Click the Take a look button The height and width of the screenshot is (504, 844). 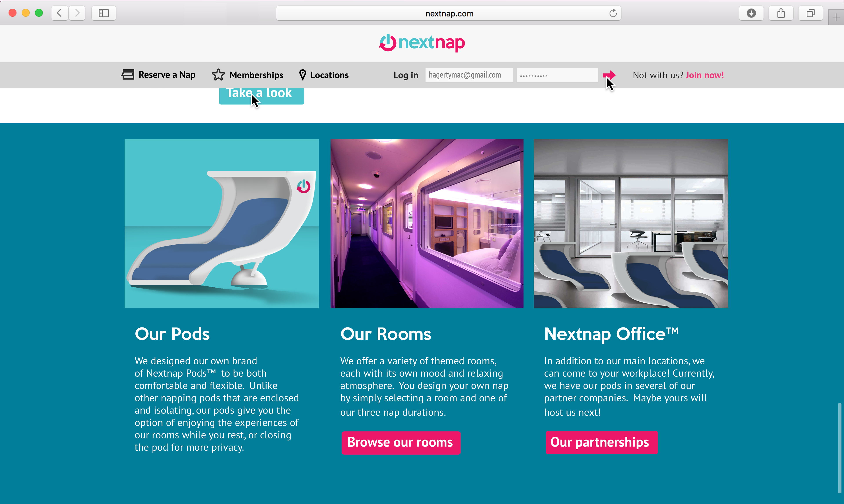point(261,96)
